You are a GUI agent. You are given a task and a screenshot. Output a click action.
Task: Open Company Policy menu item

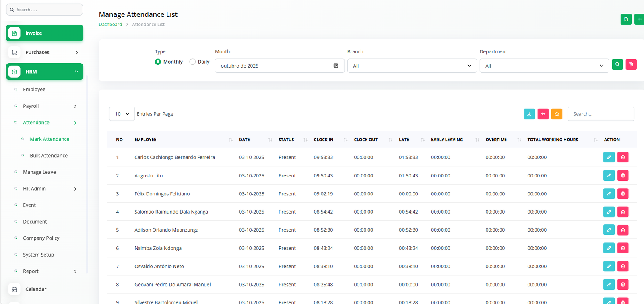tap(41, 238)
